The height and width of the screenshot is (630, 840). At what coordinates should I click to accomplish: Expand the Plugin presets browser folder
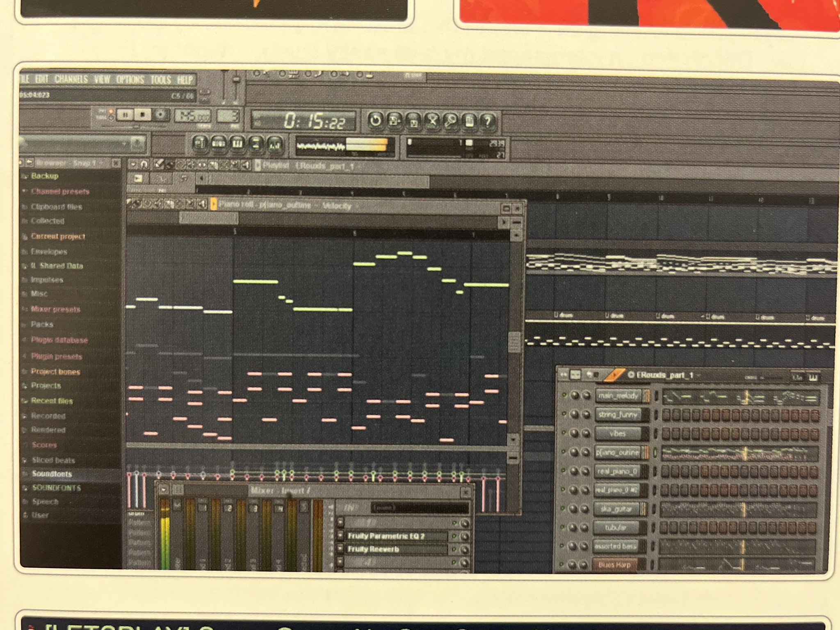(56, 356)
